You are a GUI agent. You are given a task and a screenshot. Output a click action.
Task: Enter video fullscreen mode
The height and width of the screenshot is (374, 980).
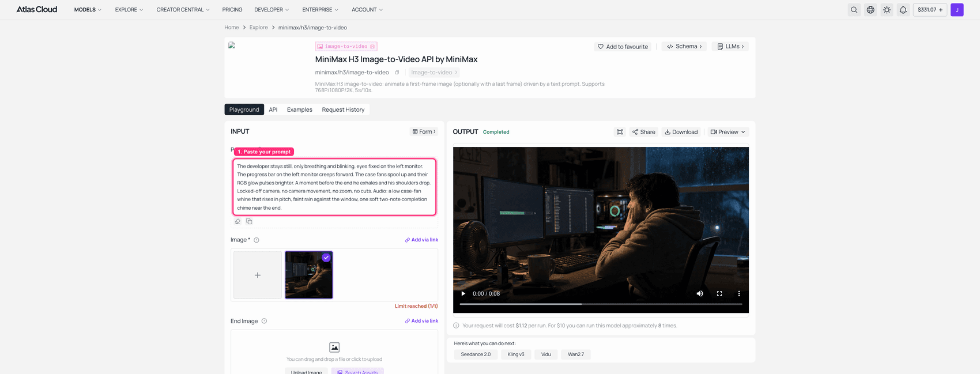[x=719, y=293]
